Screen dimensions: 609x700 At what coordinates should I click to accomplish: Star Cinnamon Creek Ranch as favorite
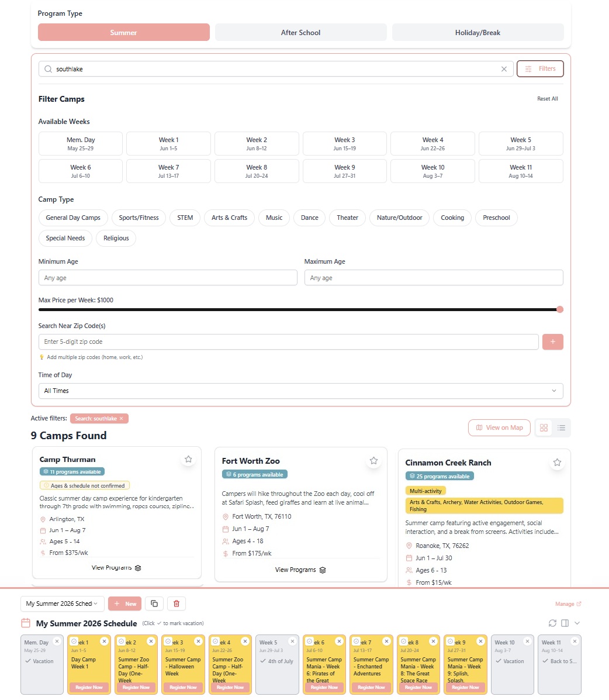(x=557, y=462)
